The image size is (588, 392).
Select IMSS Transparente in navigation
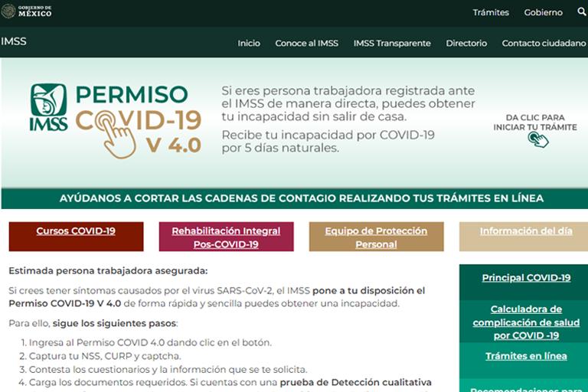point(392,44)
